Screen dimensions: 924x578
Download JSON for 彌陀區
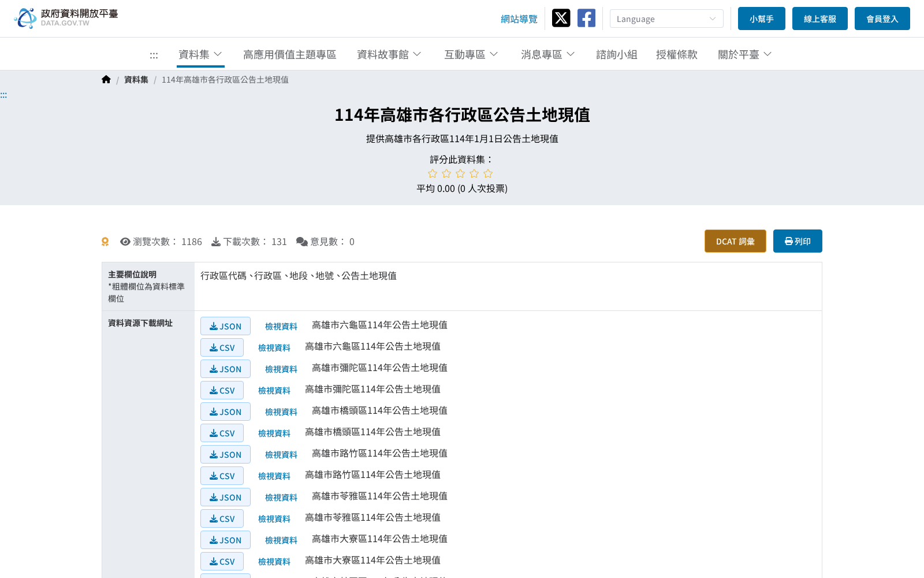point(225,369)
